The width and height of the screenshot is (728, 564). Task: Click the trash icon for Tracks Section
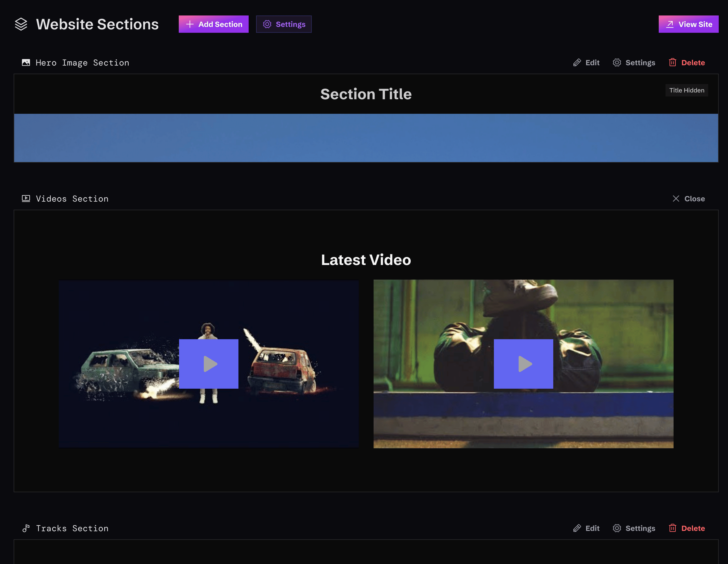tap(672, 528)
